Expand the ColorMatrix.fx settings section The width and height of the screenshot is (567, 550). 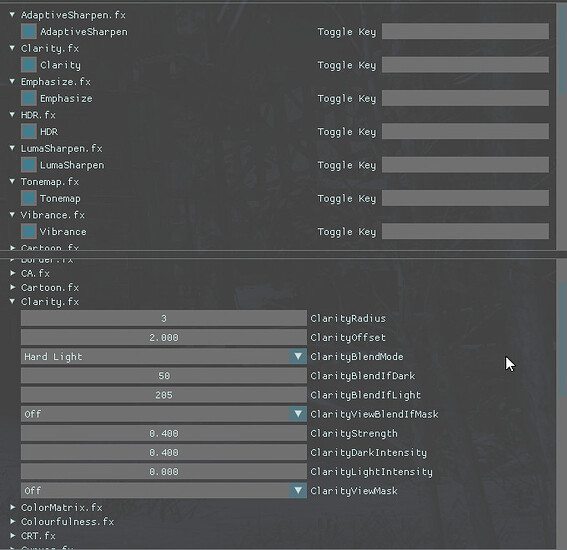click(13, 507)
